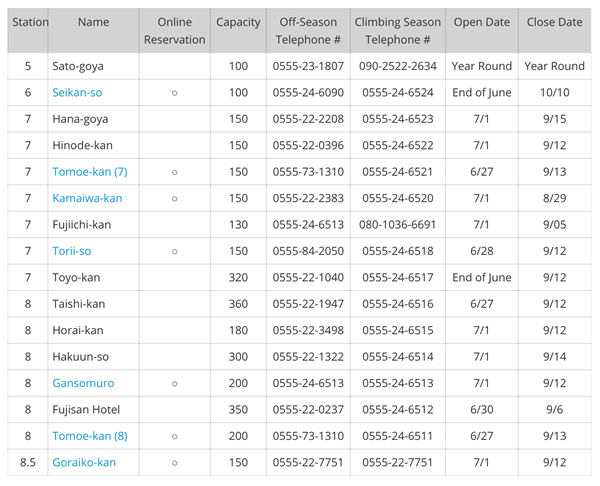Click phone number 0555-22-1322

(308, 356)
